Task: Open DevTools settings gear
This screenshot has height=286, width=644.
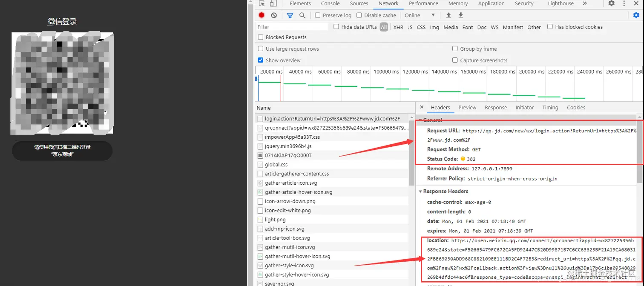Action: (612, 3)
